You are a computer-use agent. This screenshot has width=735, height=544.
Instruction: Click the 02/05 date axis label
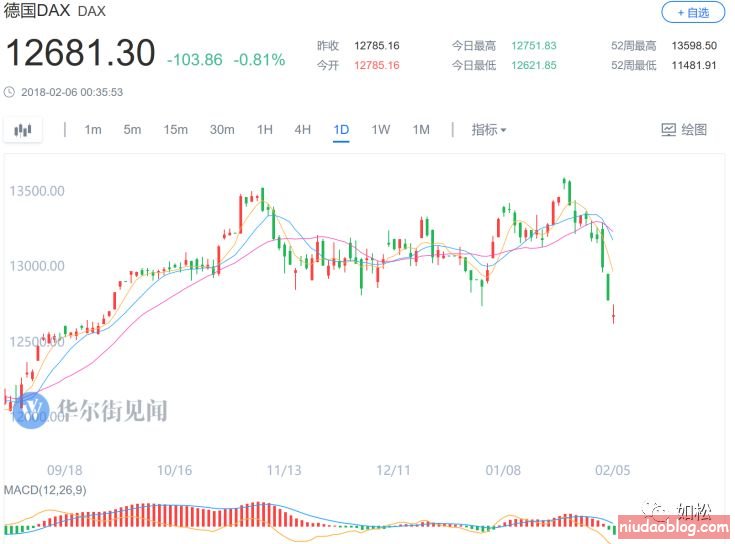(x=613, y=470)
